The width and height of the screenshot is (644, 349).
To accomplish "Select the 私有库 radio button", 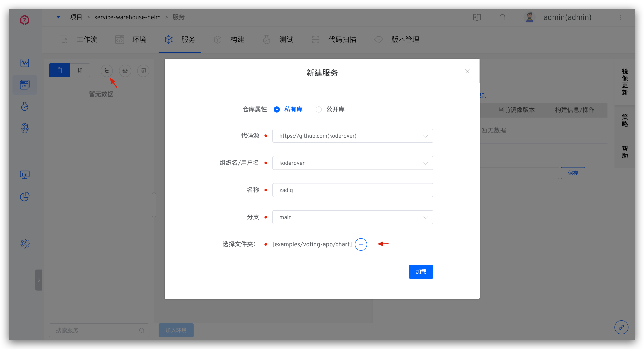I will (x=276, y=109).
